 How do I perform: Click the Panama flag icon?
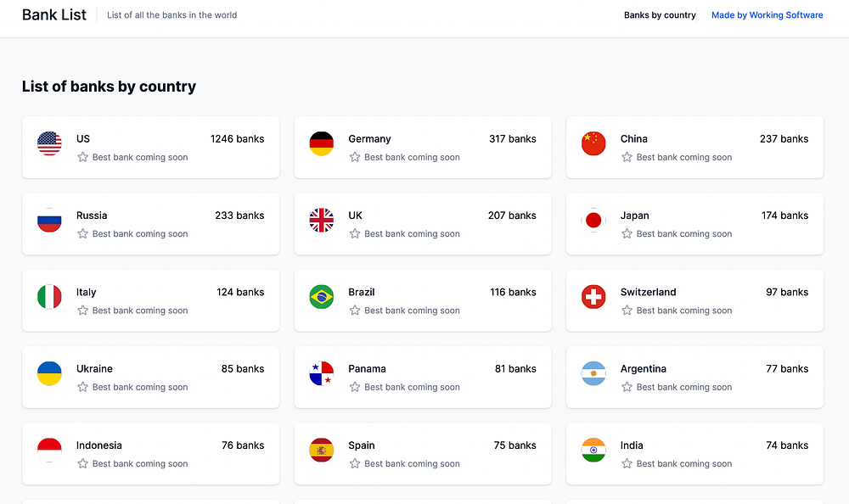pyautogui.click(x=322, y=373)
